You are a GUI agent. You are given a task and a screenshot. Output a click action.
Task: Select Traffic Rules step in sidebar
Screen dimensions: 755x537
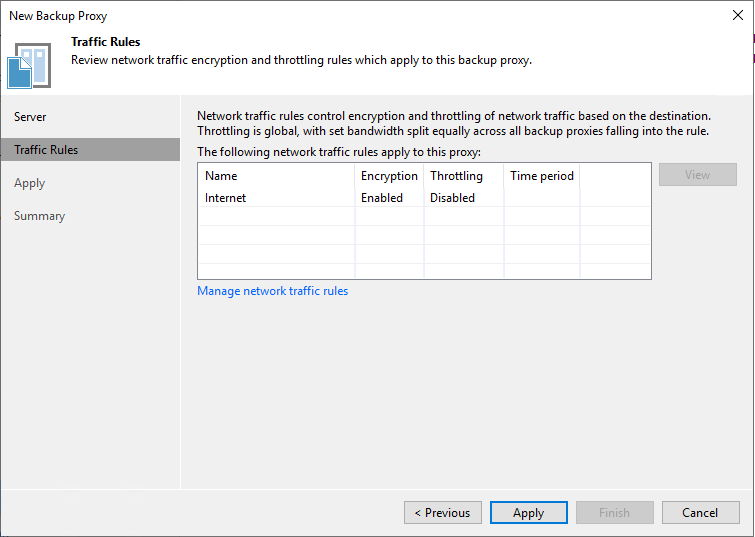46,150
